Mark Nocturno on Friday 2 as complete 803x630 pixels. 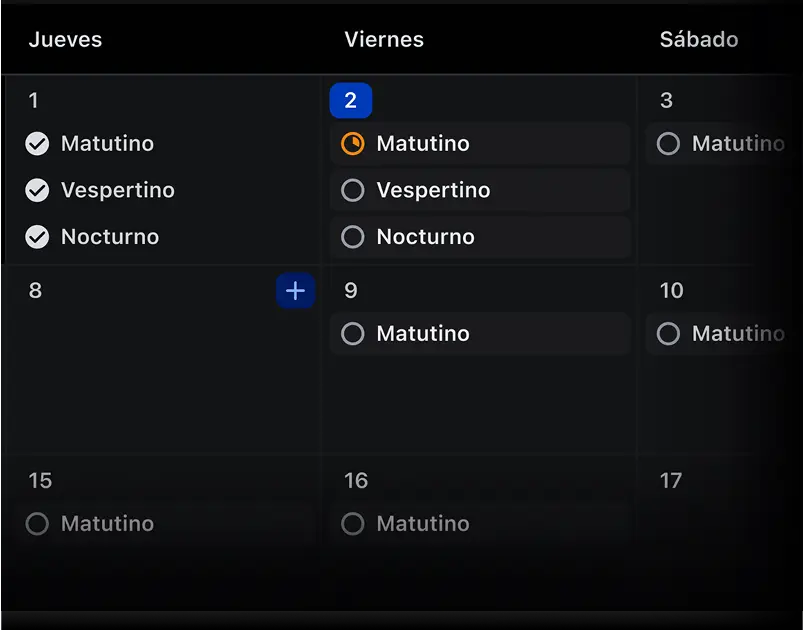pyautogui.click(x=353, y=237)
